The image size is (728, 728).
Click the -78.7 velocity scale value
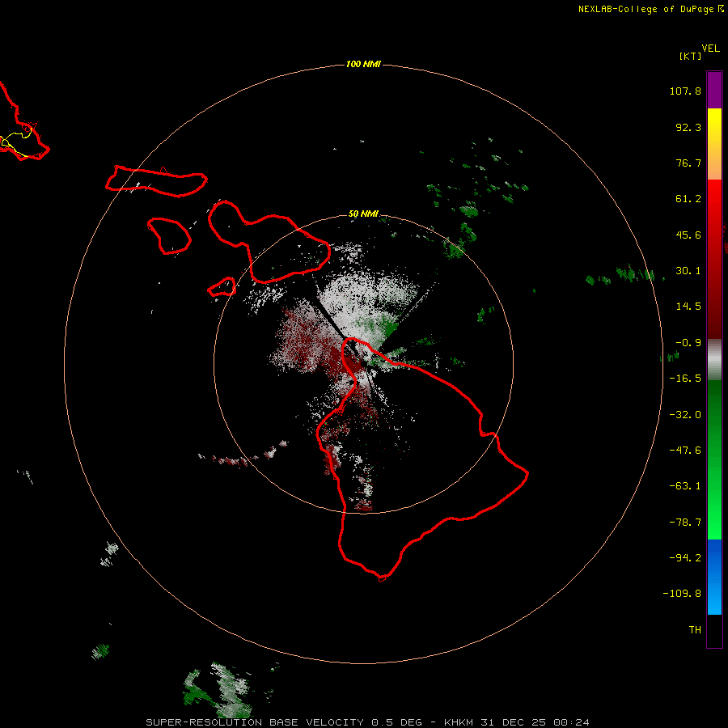coord(685,523)
